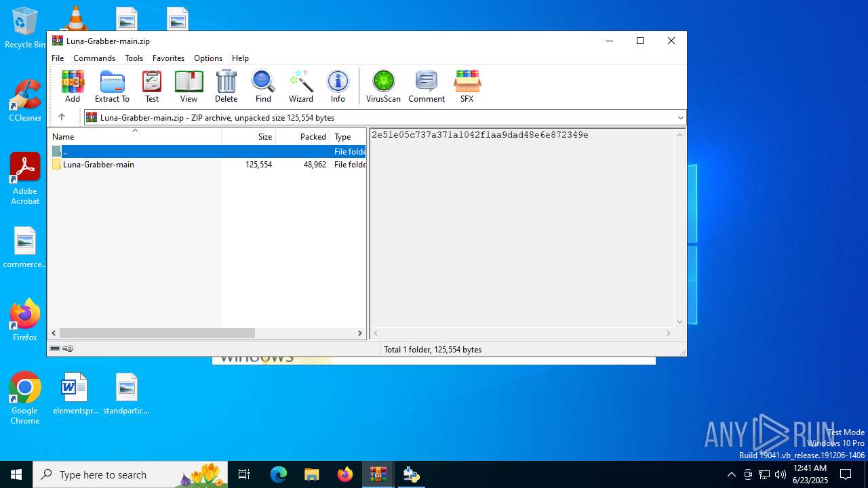The width and height of the screenshot is (868, 488).
Task: Open the archive Comment tool
Action: click(x=427, y=86)
